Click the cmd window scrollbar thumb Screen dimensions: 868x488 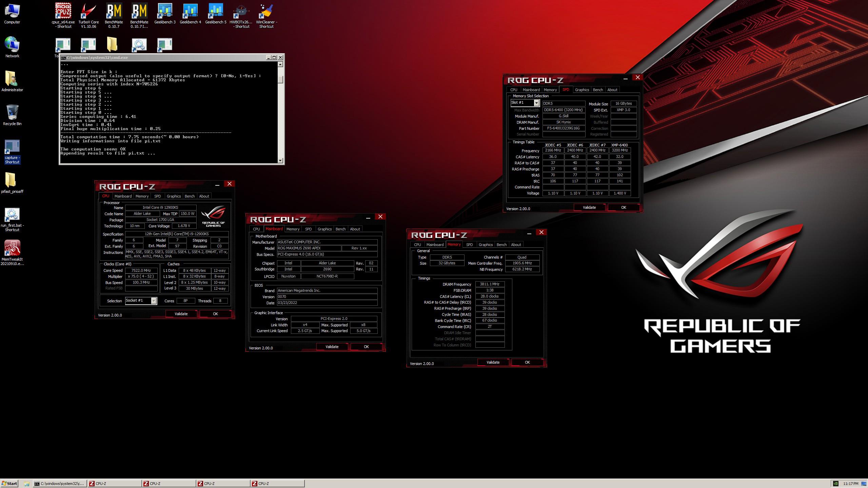(x=280, y=79)
